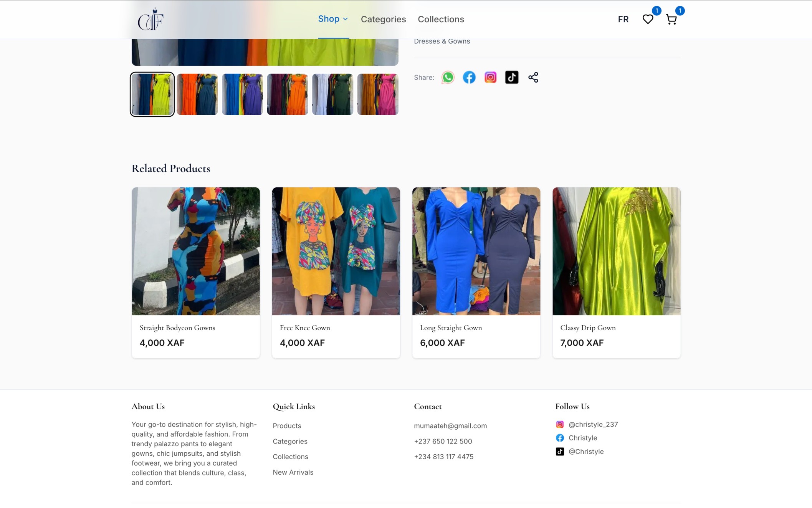Open the Dresses & Gowns category link
This screenshot has height=508, width=812.
click(x=442, y=41)
